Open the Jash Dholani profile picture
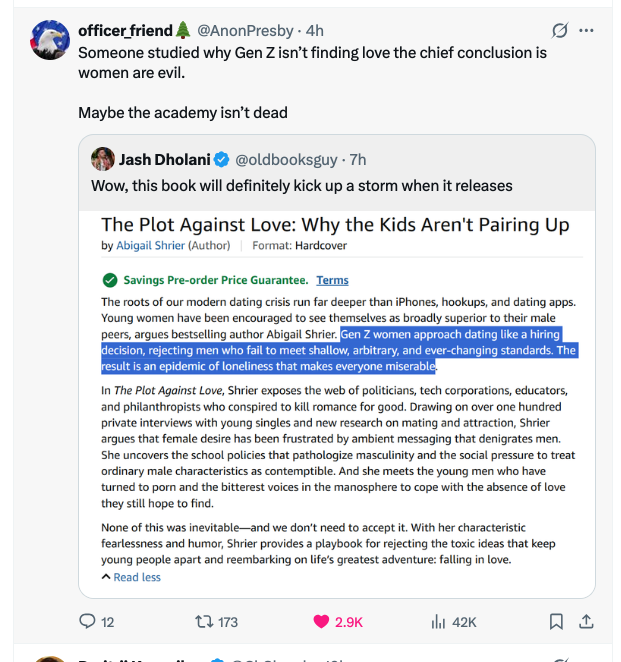Viewport: 621px width, 662px height. 103,159
